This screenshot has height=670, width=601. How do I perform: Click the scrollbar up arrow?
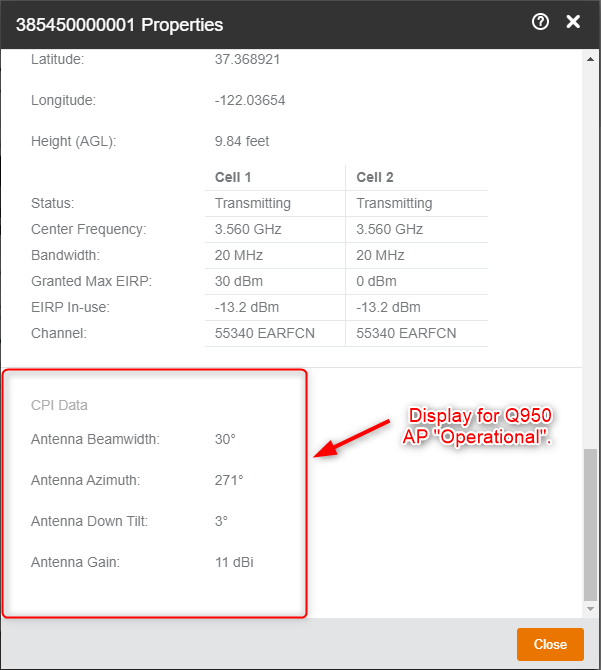pyautogui.click(x=590, y=59)
